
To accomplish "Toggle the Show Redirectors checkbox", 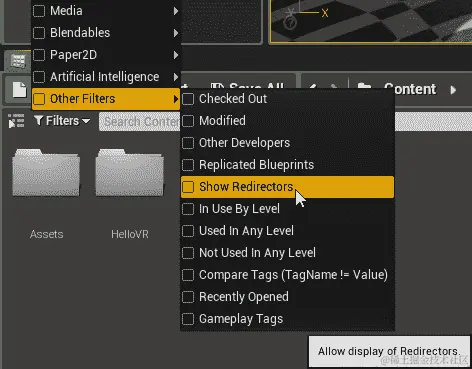I will (x=188, y=187).
